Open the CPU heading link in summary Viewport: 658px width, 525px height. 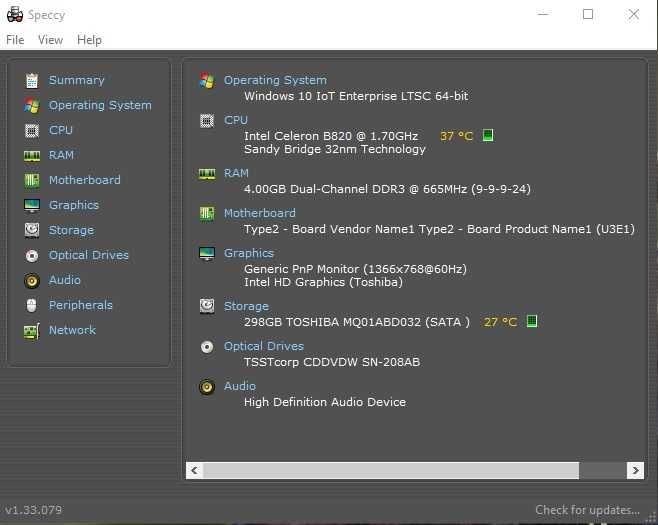click(236, 120)
